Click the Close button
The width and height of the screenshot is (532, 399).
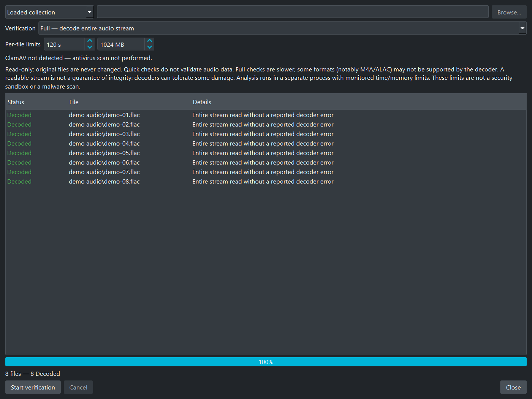(513, 387)
